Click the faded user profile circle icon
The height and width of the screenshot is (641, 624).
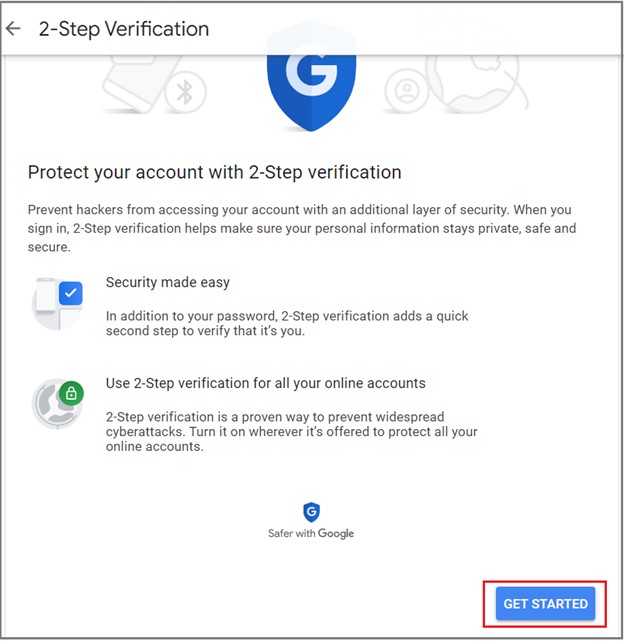[x=406, y=90]
